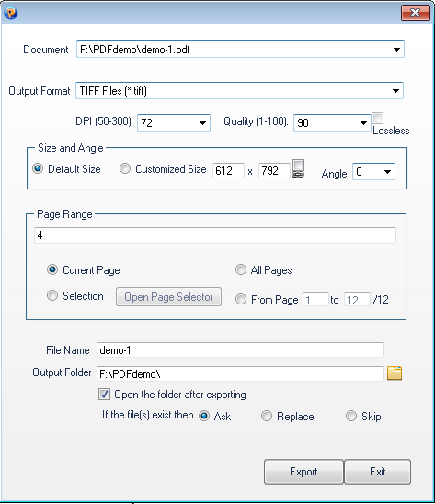Choose Replace for existing files

point(266,416)
